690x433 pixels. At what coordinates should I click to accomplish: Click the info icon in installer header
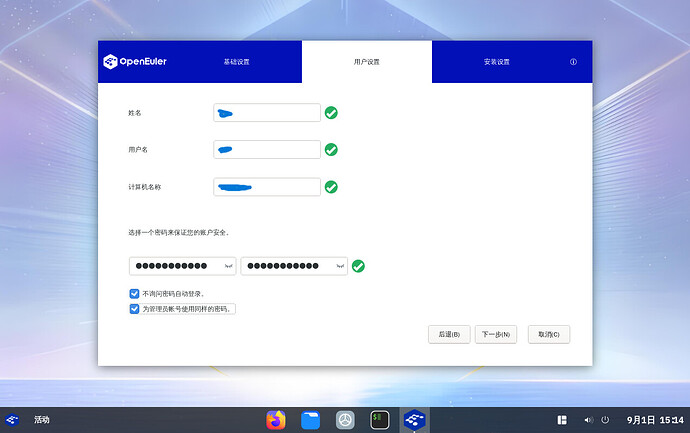573,62
